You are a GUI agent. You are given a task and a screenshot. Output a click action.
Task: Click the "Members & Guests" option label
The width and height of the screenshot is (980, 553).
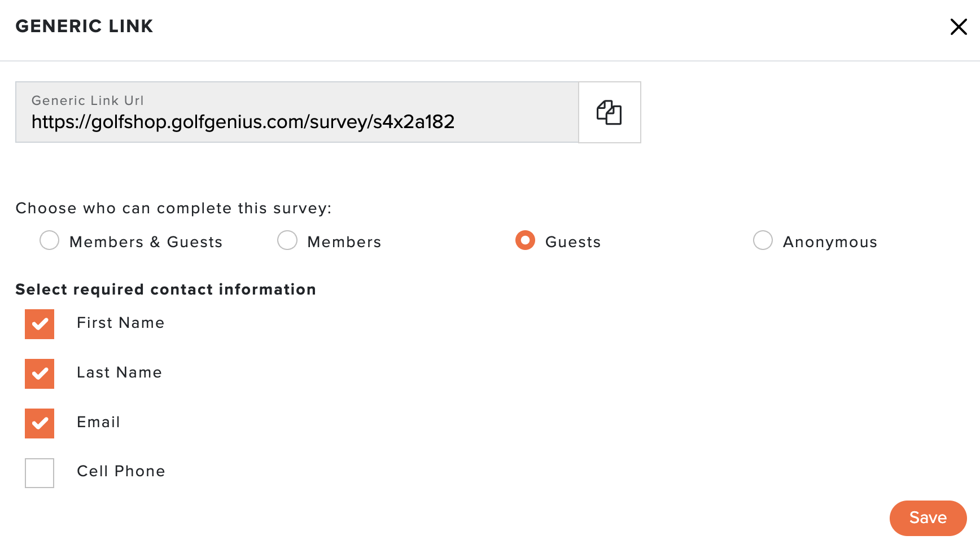(x=146, y=242)
